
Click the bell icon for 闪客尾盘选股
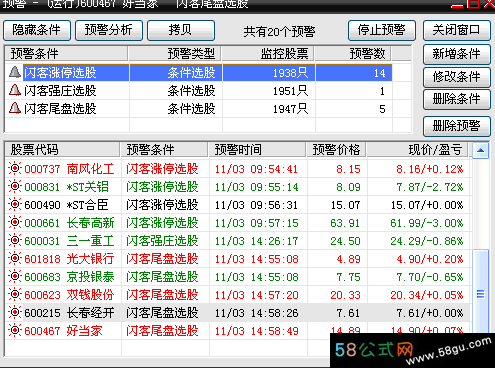[x=15, y=108]
